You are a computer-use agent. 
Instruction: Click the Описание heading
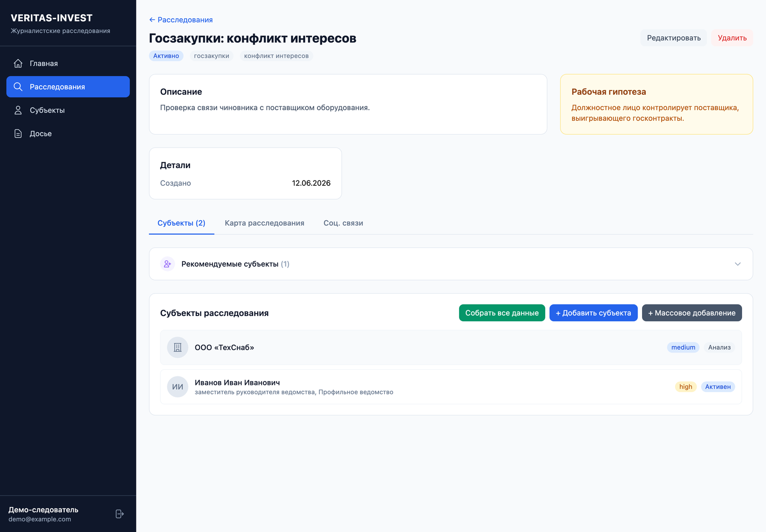pos(181,92)
